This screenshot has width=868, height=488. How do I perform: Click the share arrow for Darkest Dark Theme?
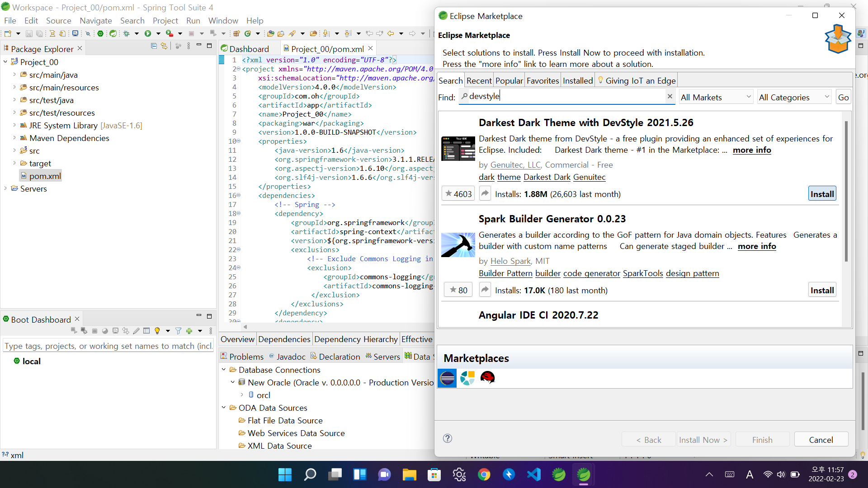[x=485, y=194]
